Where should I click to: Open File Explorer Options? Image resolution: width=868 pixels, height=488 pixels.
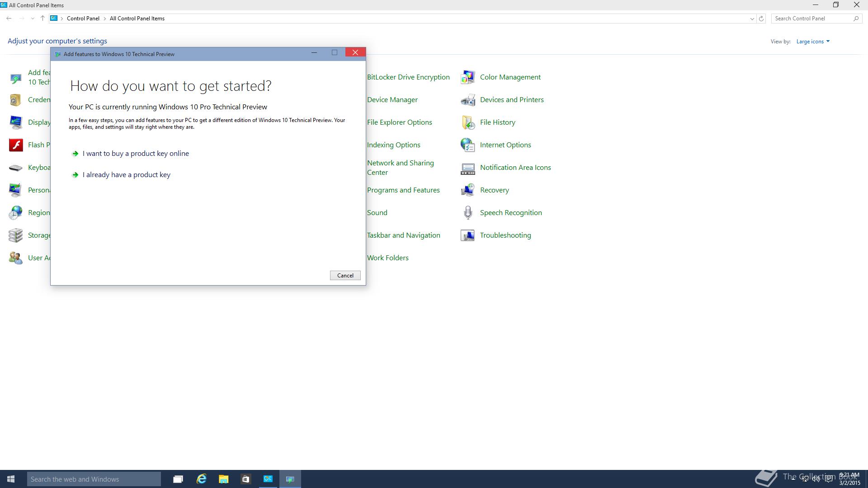[x=400, y=122]
